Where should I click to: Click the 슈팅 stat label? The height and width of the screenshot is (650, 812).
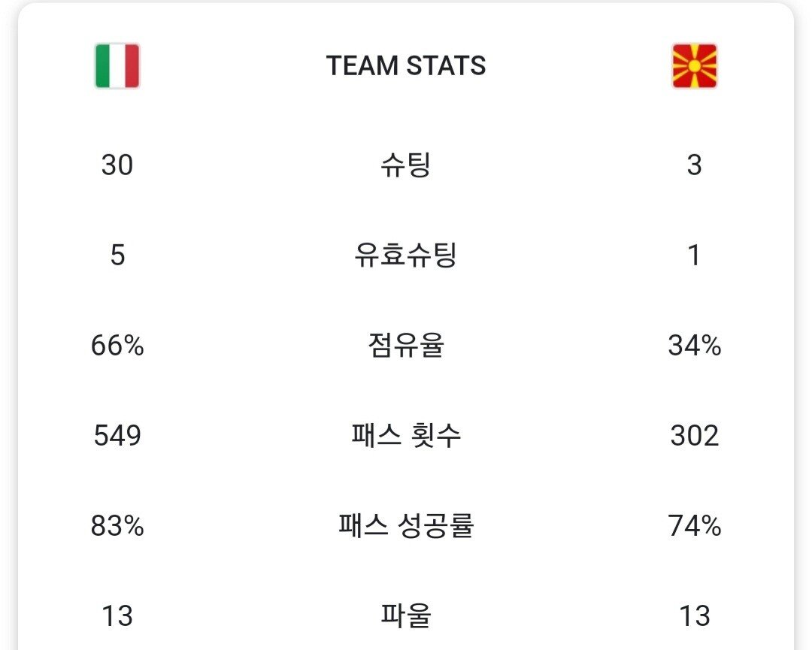pos(406,165)
